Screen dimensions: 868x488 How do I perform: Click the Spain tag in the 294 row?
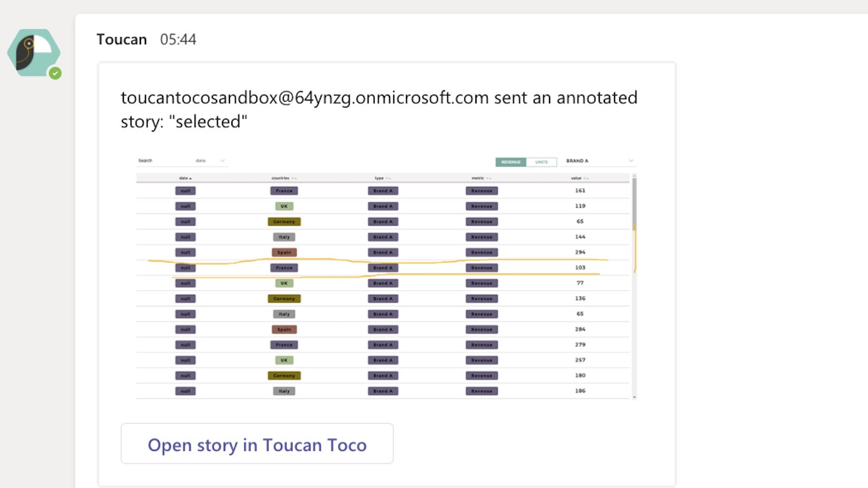(284, 252)
